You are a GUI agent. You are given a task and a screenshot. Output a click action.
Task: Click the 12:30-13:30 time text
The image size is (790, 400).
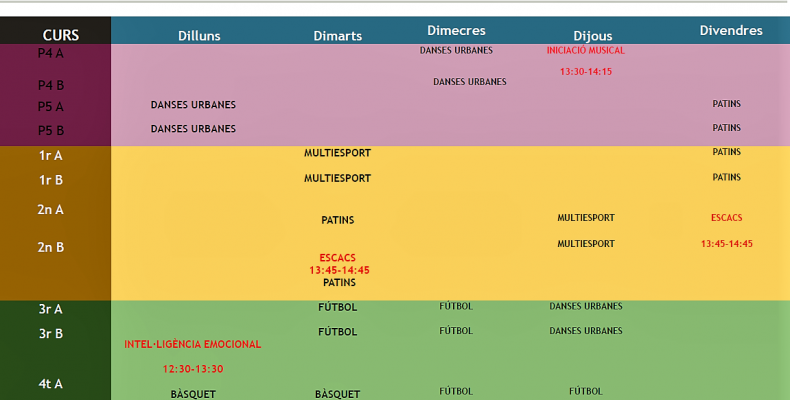[x=193, y=369]
